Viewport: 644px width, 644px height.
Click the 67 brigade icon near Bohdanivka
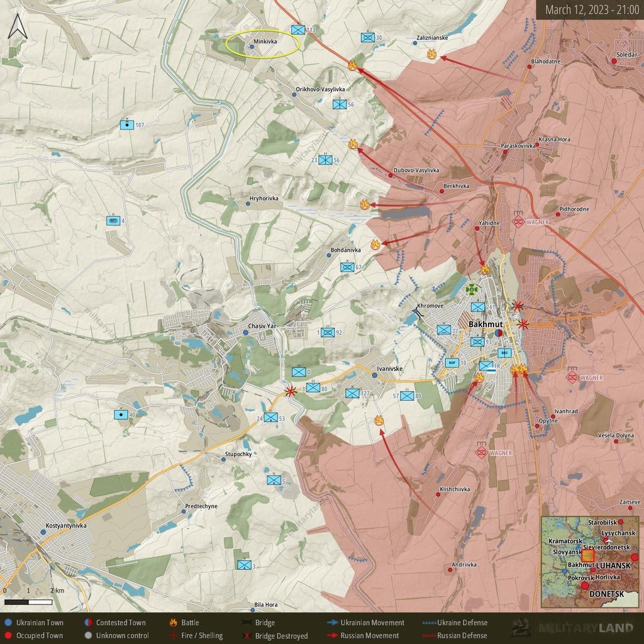(x=347, y=267)
